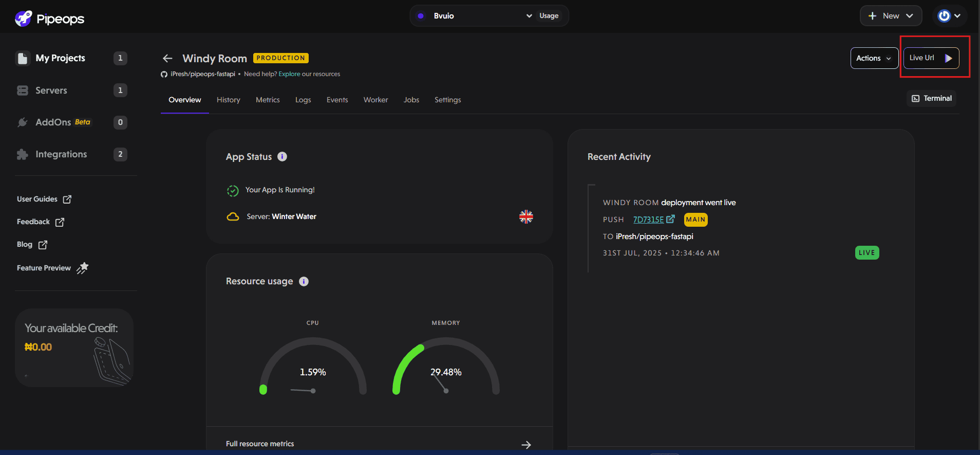Click the server cloud icon

[233, 216]
